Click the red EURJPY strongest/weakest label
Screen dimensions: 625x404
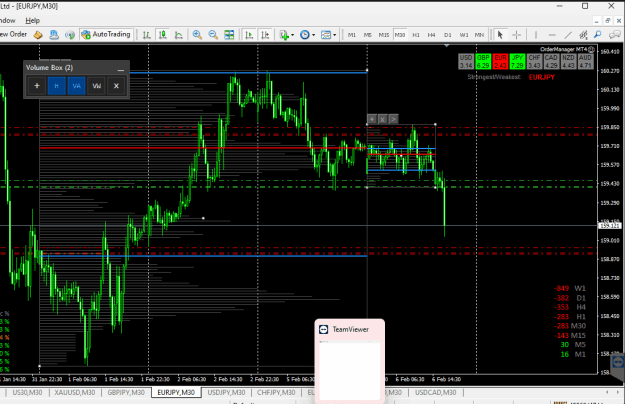click(x=541, y=77)
